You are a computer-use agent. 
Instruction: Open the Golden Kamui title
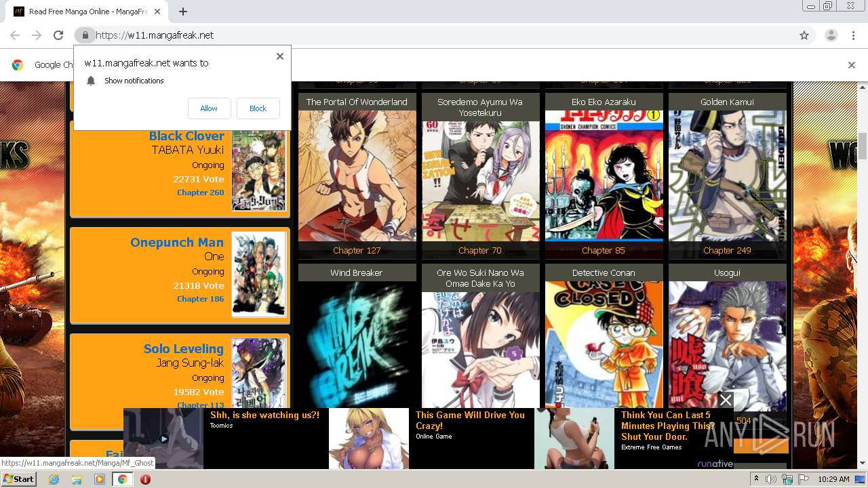pos(727,102)
